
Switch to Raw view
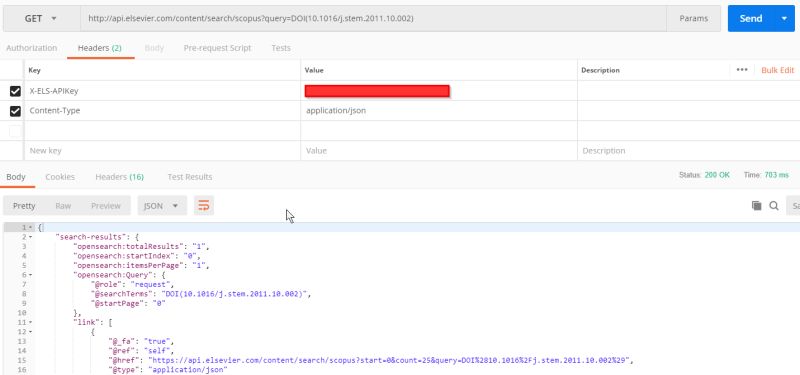(63, 206)
